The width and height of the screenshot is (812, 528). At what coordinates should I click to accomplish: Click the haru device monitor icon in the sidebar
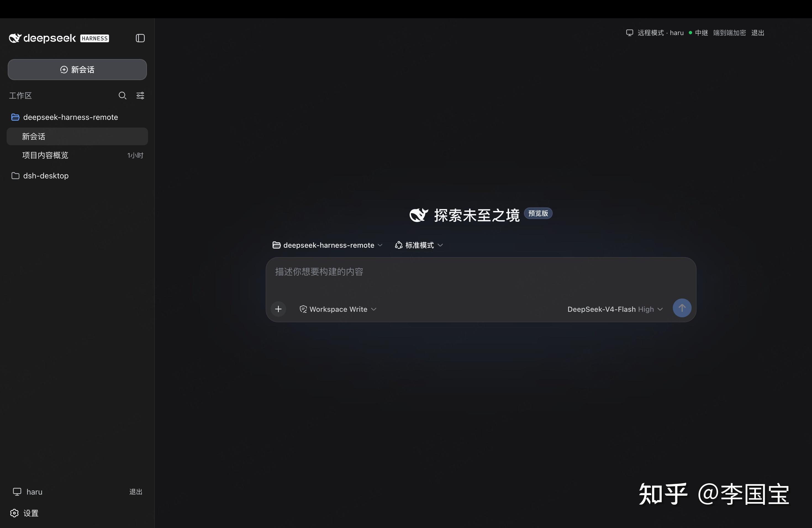tap(17, 492)
